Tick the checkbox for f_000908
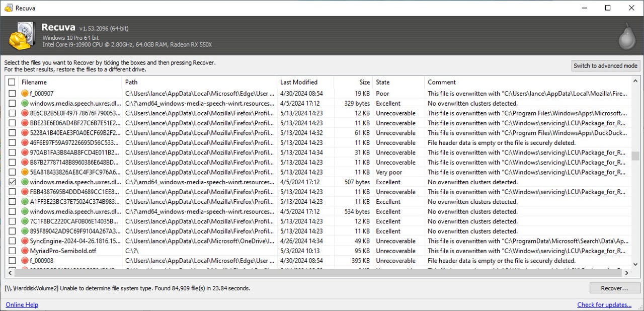 click(x=12, y=260)
